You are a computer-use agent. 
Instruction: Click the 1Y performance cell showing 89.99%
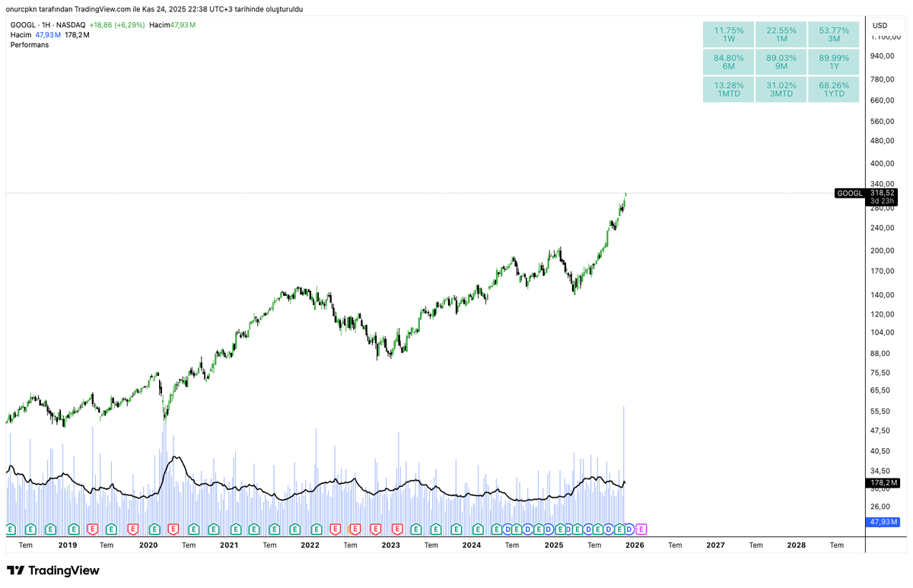834,62
